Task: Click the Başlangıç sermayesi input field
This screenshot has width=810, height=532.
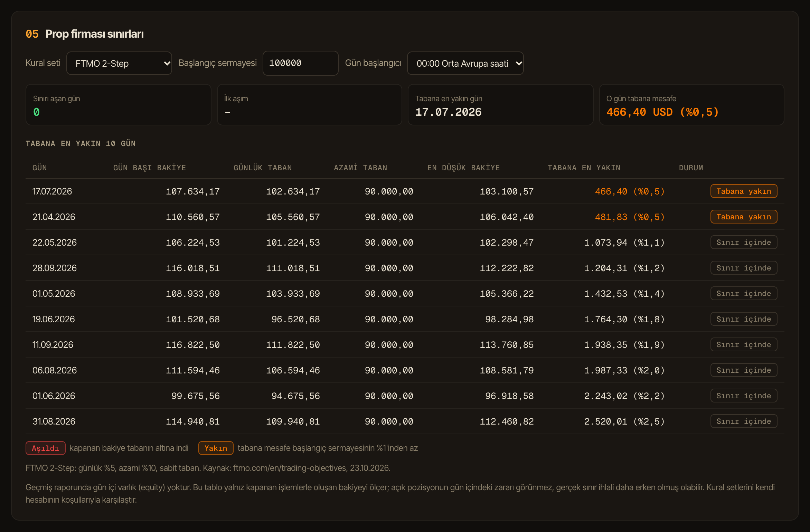Action: click(300, 63)
